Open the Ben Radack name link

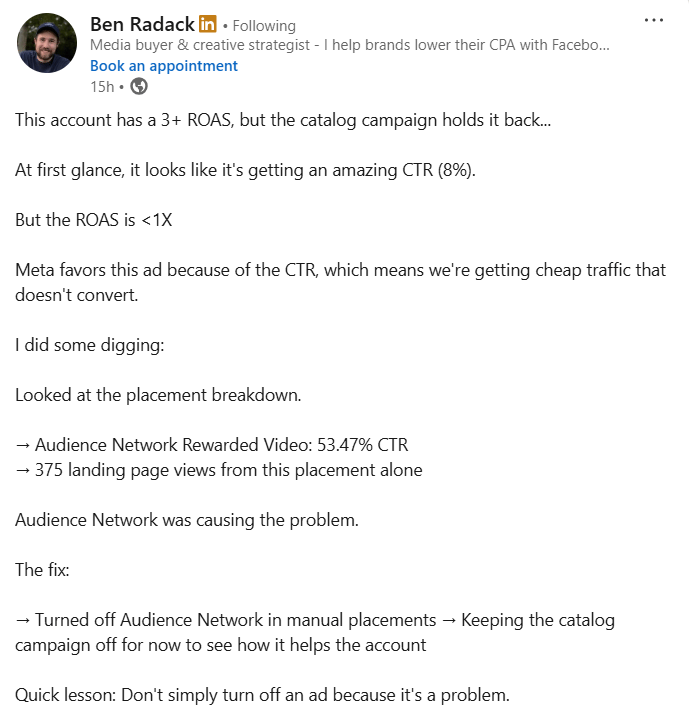click(x=142, y=24)
